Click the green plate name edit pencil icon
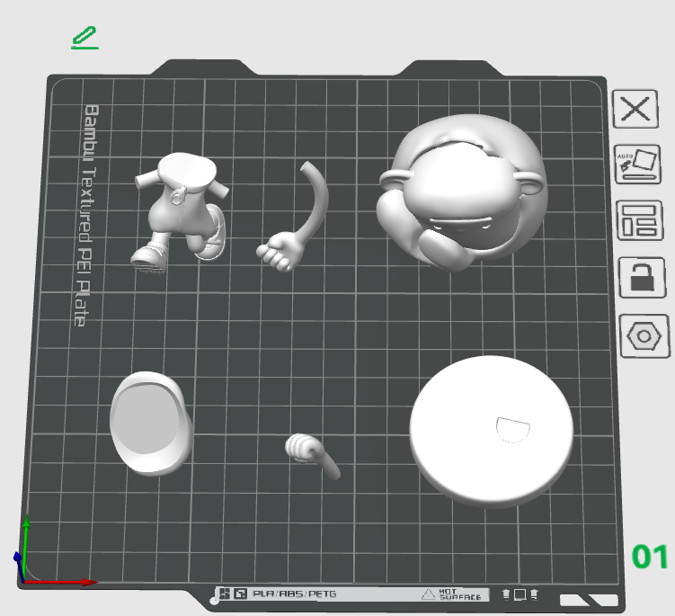 pos(84,38)
